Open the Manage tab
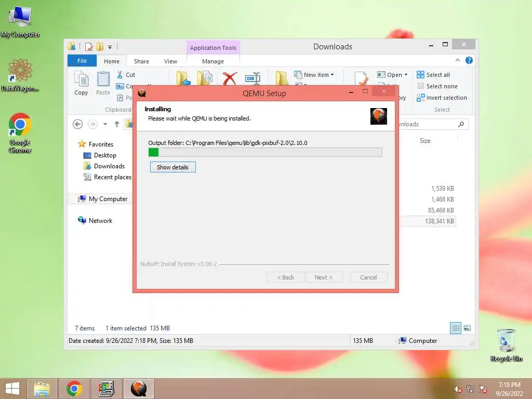 click(x=213, y=61)
